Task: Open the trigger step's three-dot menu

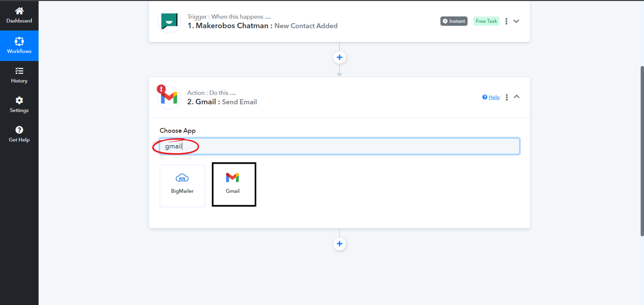Action: 506,21
